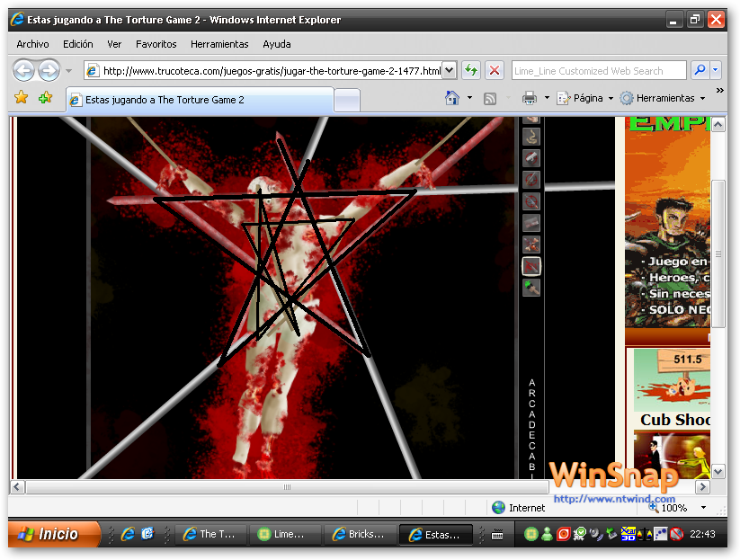The height and width of the screenshot is (560, 740).
Task: Open the Favoritos menu
Action: (x=156, y=44)
